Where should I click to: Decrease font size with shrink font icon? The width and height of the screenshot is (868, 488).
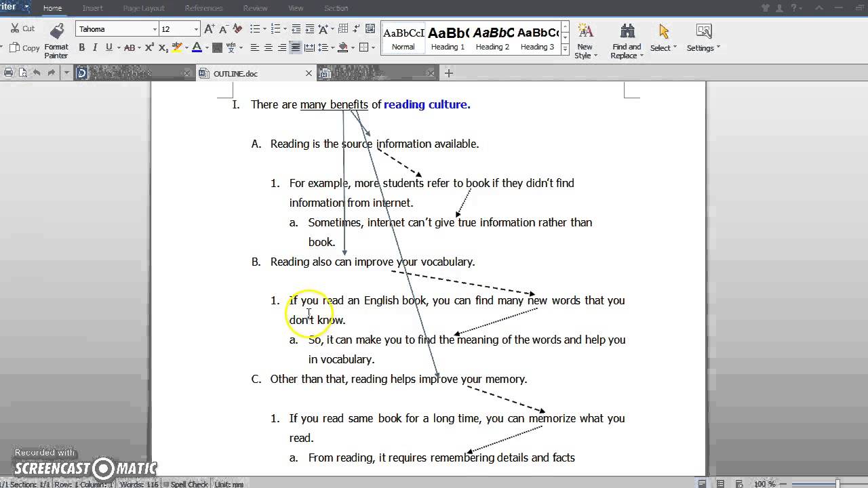point(223,28)
